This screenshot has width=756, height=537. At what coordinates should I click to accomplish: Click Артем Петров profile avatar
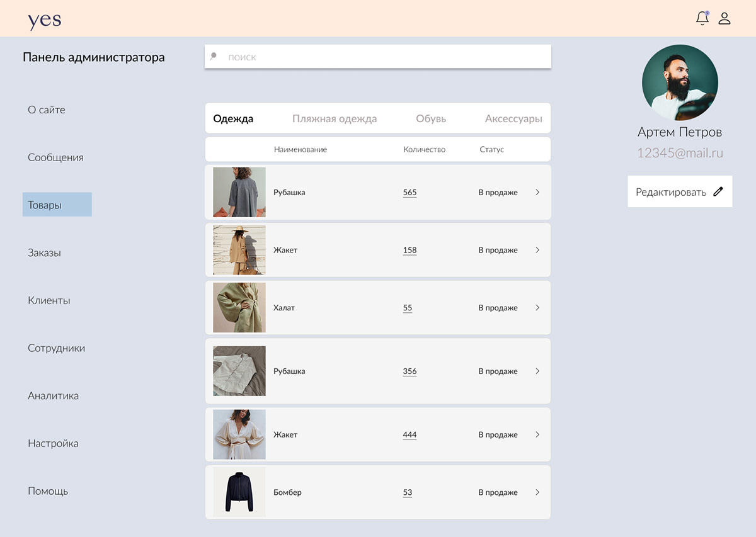(680, 82)
